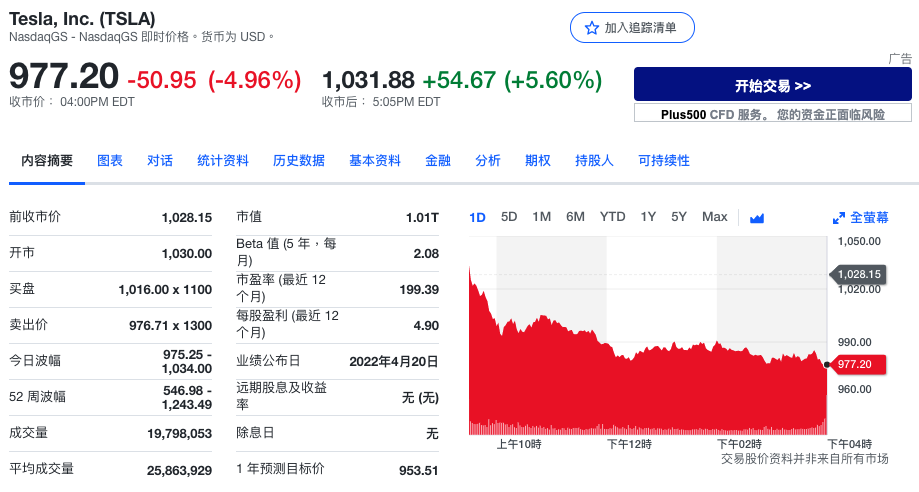Viewport: 919px width, 492px height.
Task: Switch to the 图表 tab
Action: point(110,161)
